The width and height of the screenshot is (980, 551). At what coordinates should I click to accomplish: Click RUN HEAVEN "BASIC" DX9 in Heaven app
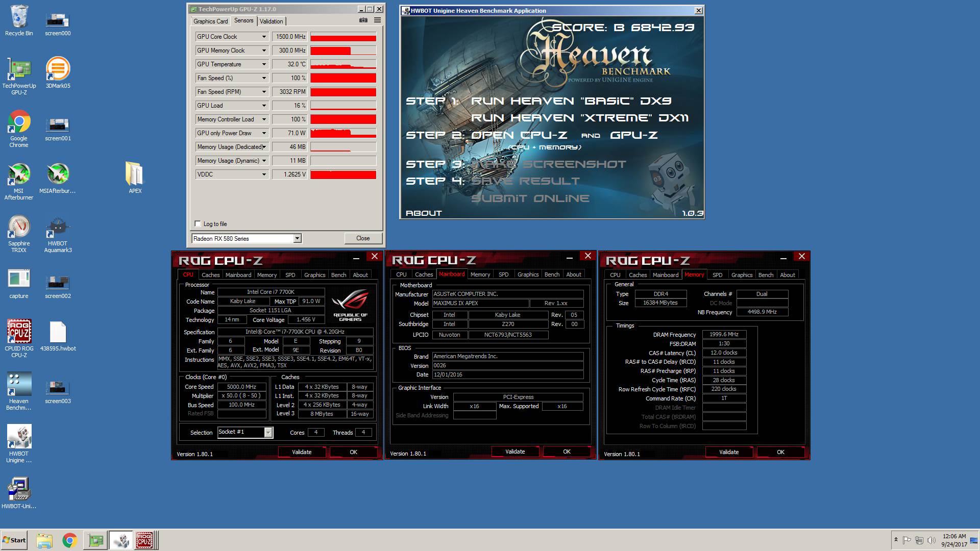point(571,101)
